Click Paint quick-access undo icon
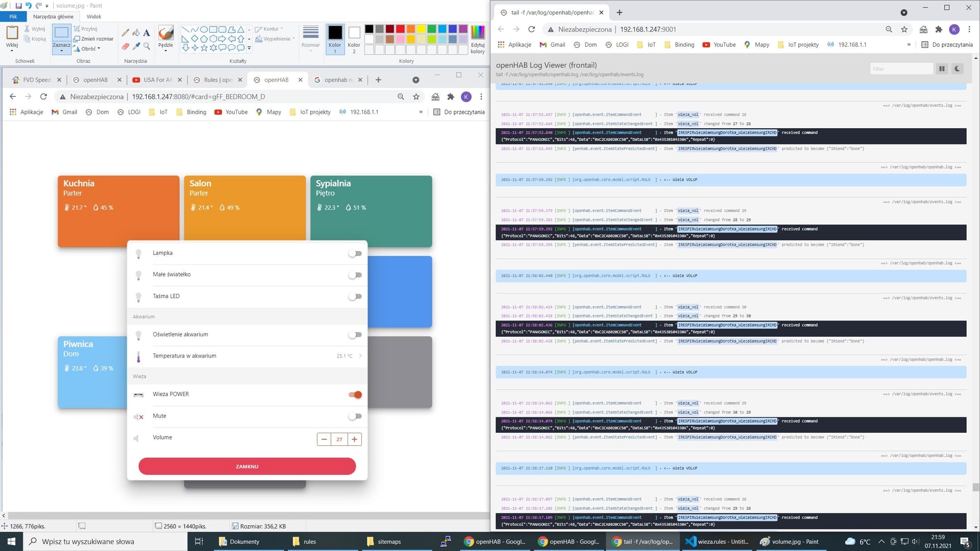 29,6
